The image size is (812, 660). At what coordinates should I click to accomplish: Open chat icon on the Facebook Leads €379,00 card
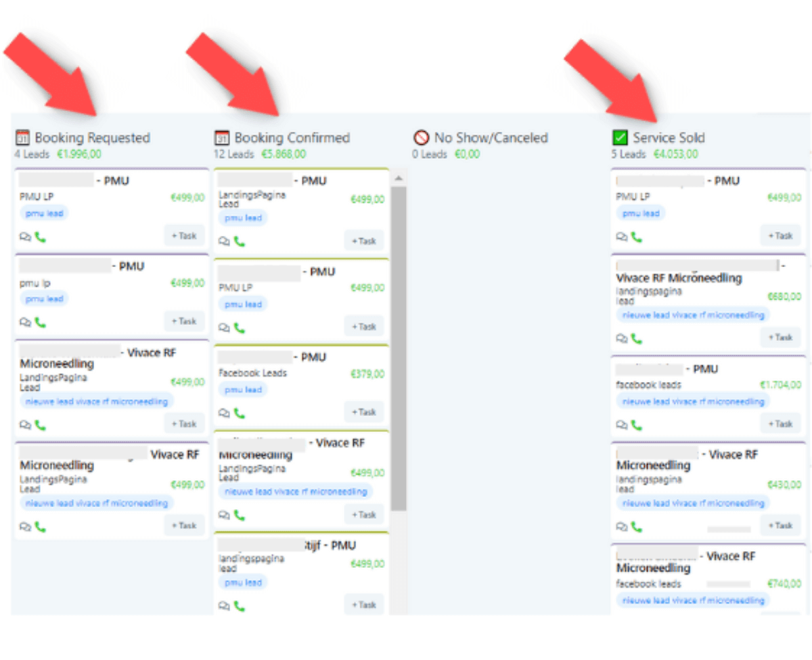225,413
